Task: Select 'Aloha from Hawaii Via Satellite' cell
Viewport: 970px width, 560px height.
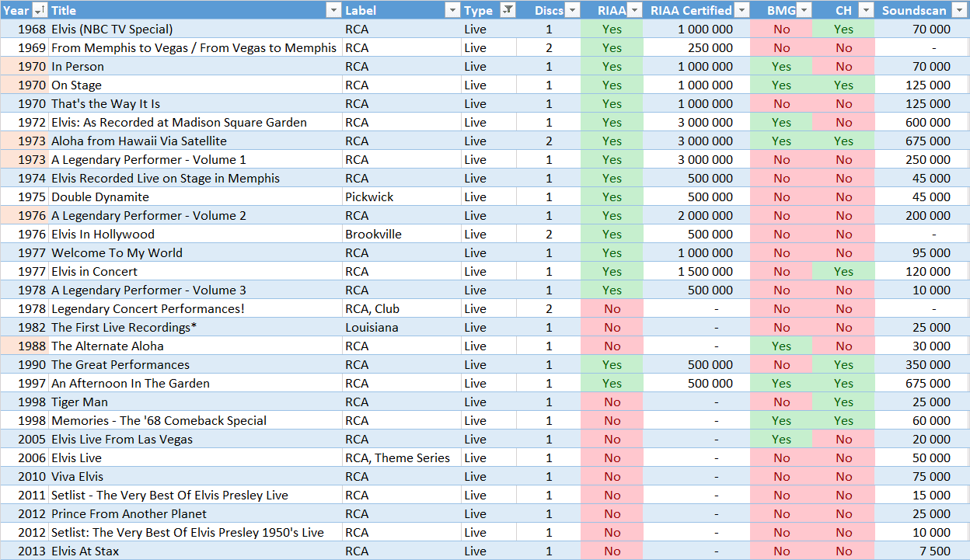Action: coord(195,141)
